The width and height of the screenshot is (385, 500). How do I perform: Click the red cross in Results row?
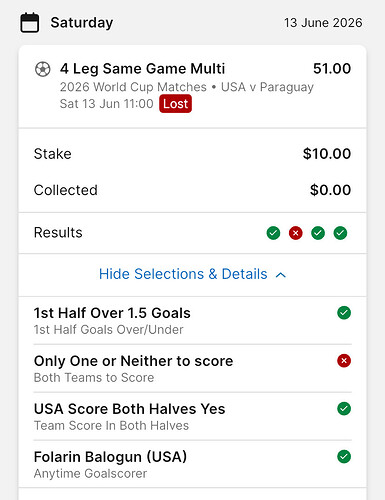pos(296,233)
